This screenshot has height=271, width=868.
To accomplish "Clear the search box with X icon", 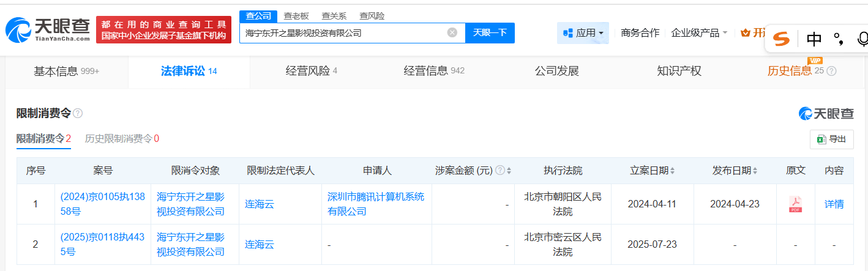I will click(x=452, y=33).
